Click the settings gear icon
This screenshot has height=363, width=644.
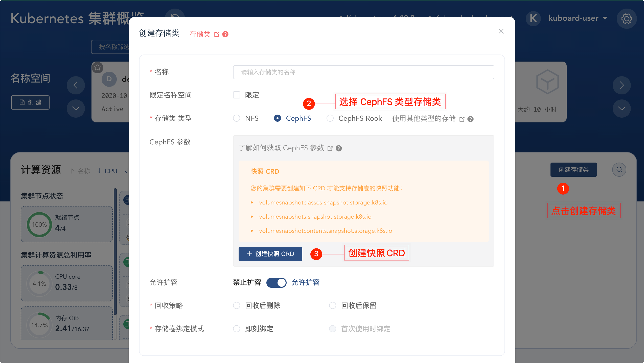coord(626,19)
